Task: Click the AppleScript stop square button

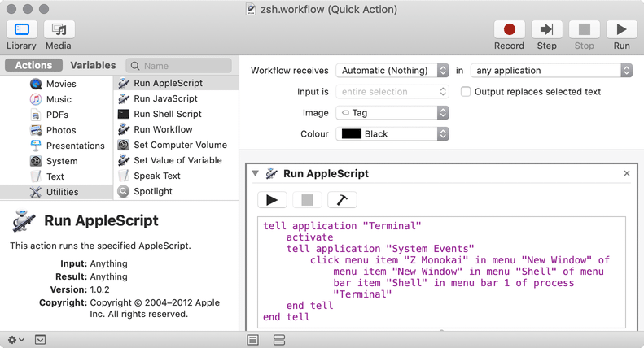Action: 307,200
